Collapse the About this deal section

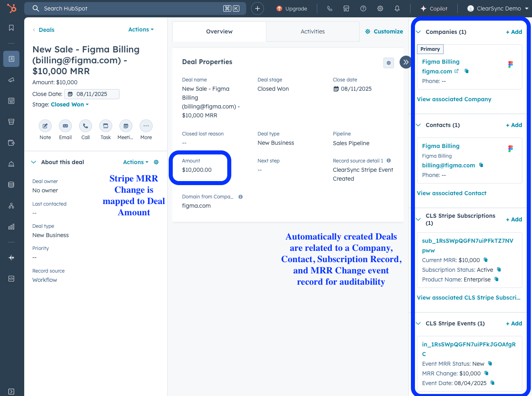[x=34, y=162]
